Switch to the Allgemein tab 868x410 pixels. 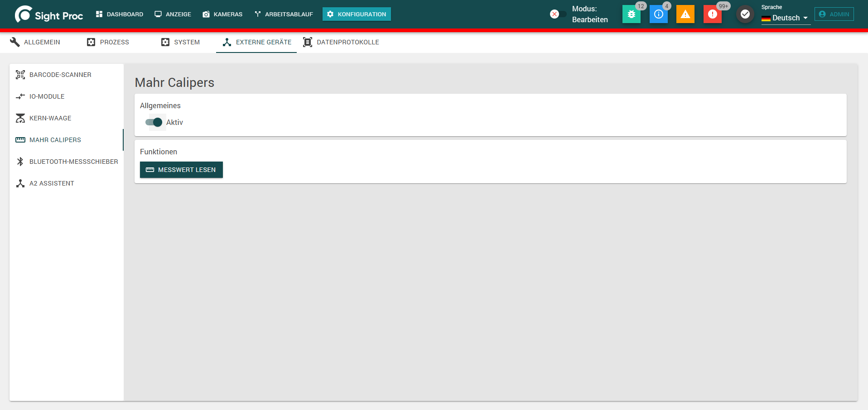pos(35,42)
